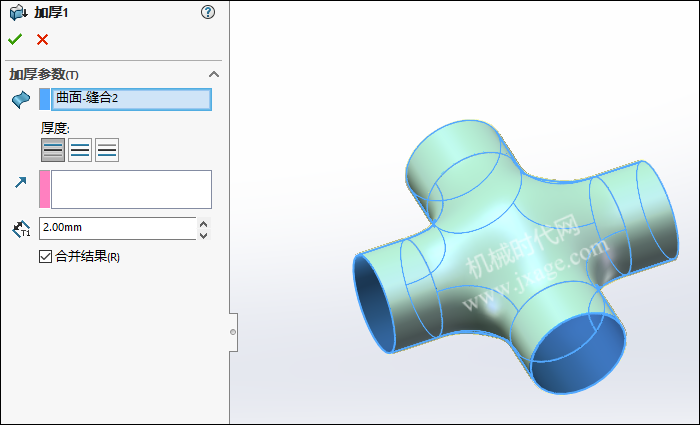Activate the empty direction selection box

pos(131,189)
